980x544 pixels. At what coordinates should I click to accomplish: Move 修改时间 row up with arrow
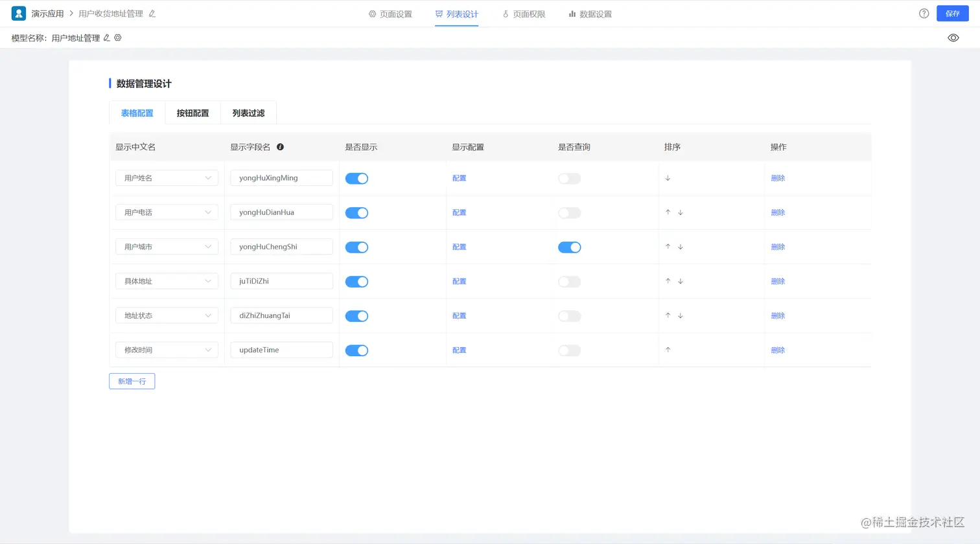668,350
